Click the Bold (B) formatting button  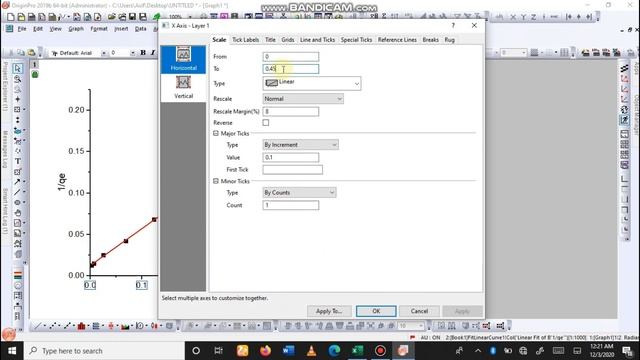[x=143, y=53]
